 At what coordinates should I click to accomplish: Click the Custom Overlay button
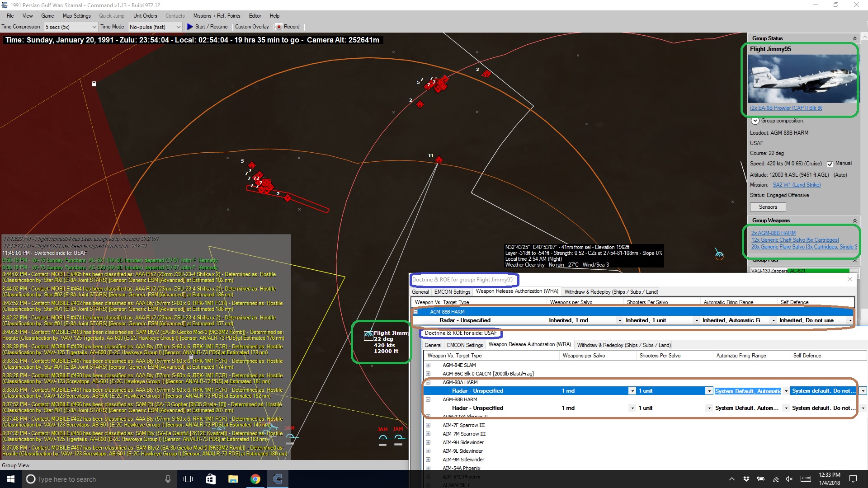tap(252, 27)
